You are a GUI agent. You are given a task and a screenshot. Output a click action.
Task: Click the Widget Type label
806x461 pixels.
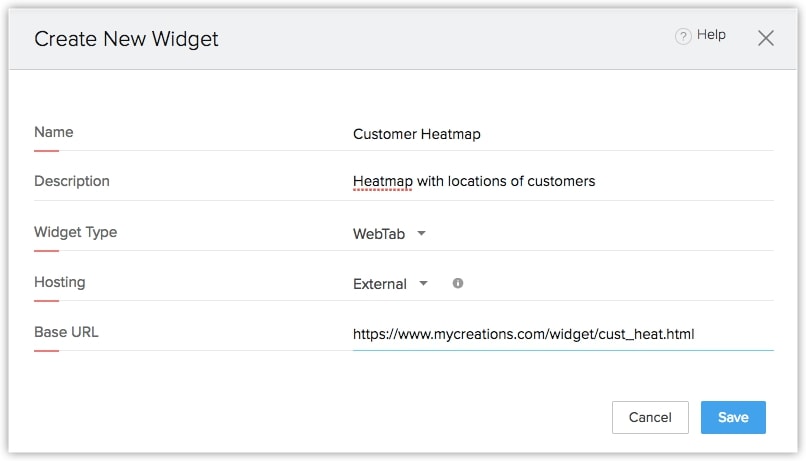point(75,232)
